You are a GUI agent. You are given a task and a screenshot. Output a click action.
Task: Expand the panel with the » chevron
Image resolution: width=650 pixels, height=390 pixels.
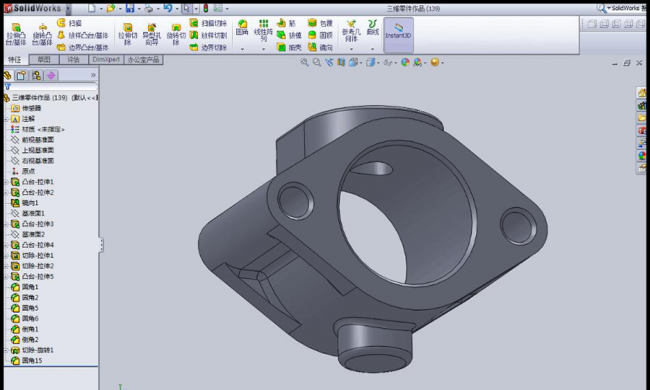93,75
